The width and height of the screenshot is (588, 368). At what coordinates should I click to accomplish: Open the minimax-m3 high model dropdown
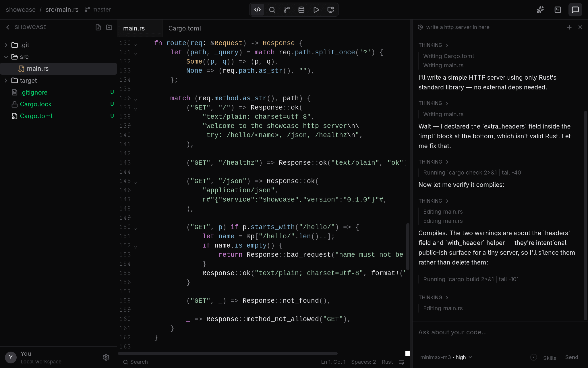pos(446,357)
